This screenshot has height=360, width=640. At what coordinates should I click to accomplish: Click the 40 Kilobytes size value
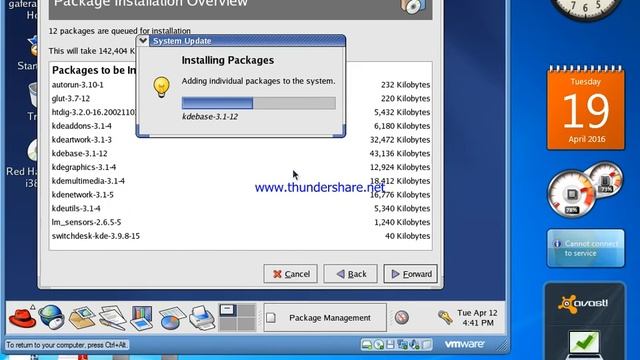click(407, 236)
